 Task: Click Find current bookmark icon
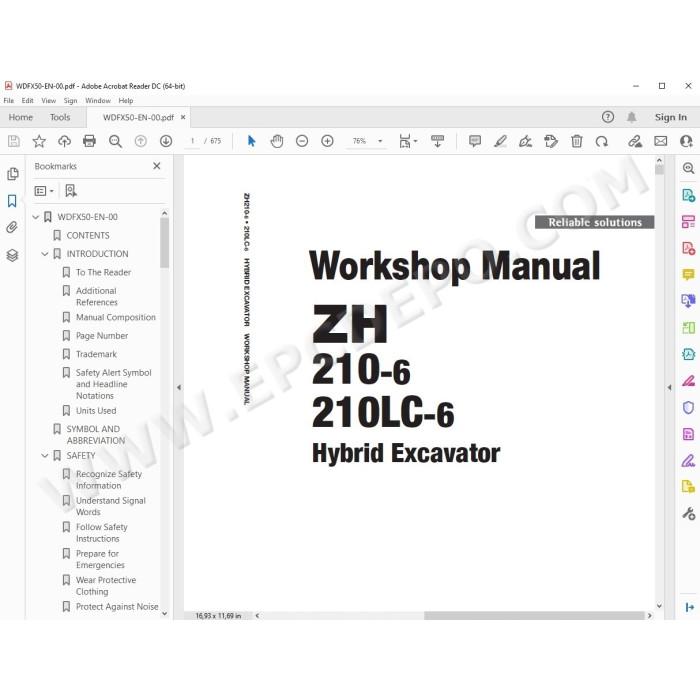[x=71, y=191]
